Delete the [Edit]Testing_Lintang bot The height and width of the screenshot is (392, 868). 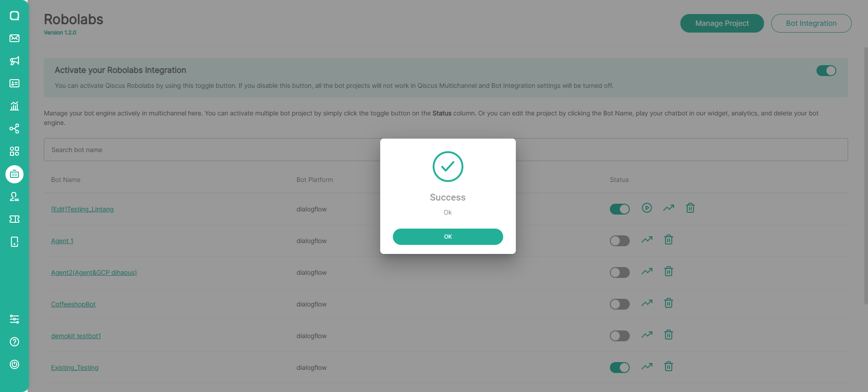[690, 208]
